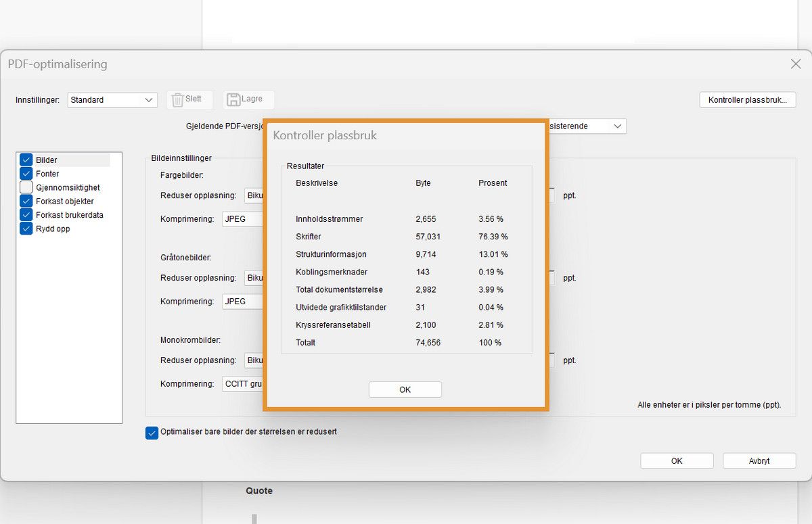This screenshot has height=524, width=812.
Task: Click the Monokrombilder ppt. value field
Action: tap(551, 360)
